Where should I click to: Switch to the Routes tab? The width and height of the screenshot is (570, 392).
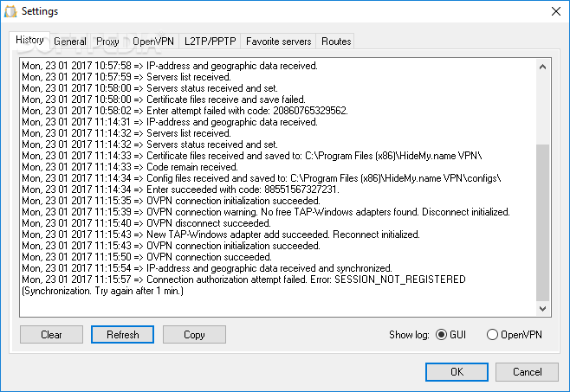coord(336,42)
